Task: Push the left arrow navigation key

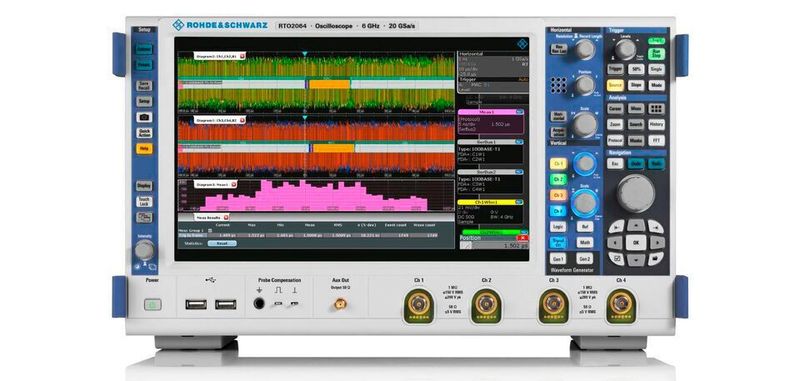Action: point(615,242)
